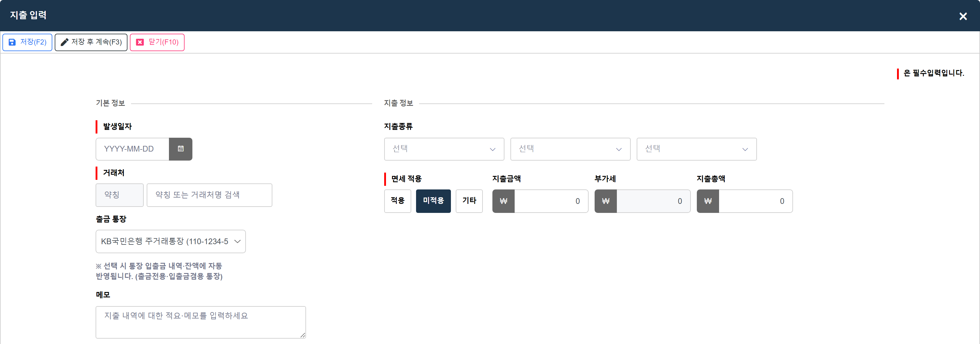Open the second 지출종류 선택 dropdown
This screenshot has width=980, height=344.
click(570, 149)
